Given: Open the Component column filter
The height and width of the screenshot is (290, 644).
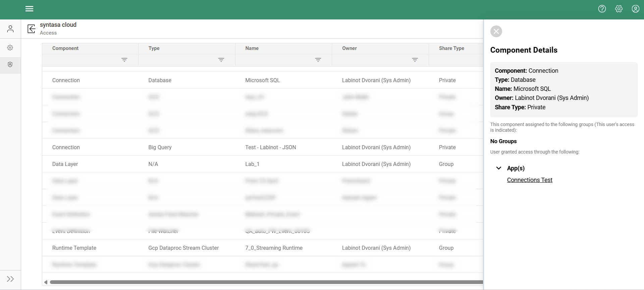Looking at the screenshot, I should pyautogui.click(x=124, y=60).
